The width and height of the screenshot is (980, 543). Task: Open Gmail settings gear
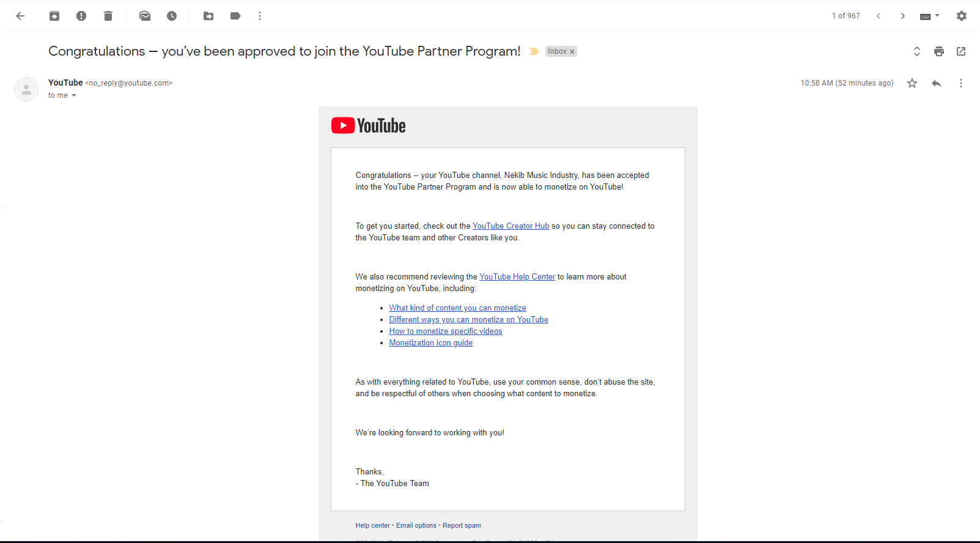pyautogui.click(x=962, y=16)
